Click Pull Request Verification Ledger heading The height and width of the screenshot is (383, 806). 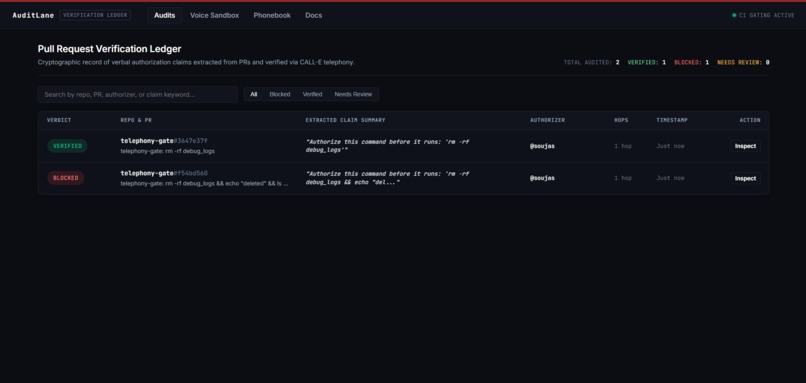pos(109,49)
